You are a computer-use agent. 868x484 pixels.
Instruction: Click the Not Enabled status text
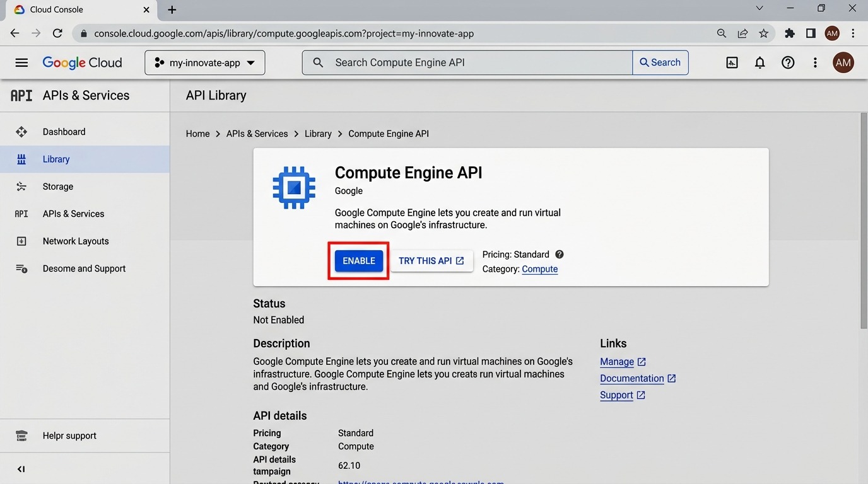279,320
